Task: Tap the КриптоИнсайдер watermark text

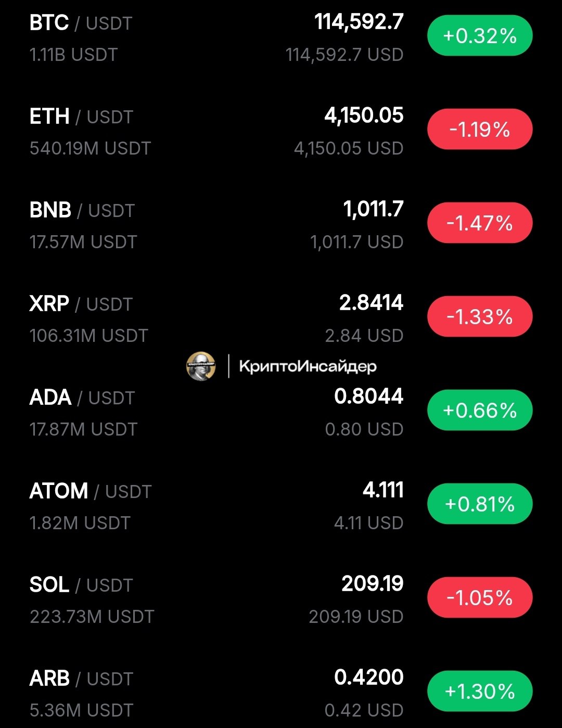Action: tap(308, 366)
